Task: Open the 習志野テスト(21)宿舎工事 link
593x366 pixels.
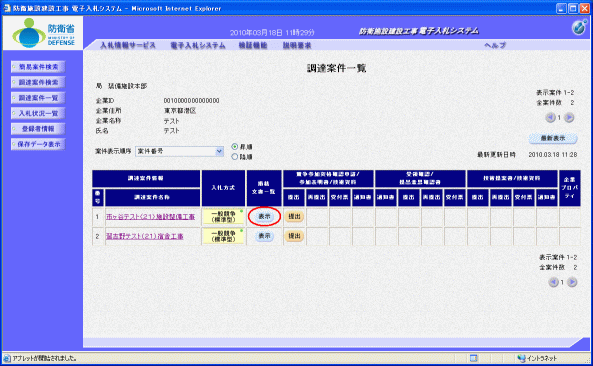Action: [144, 236]
